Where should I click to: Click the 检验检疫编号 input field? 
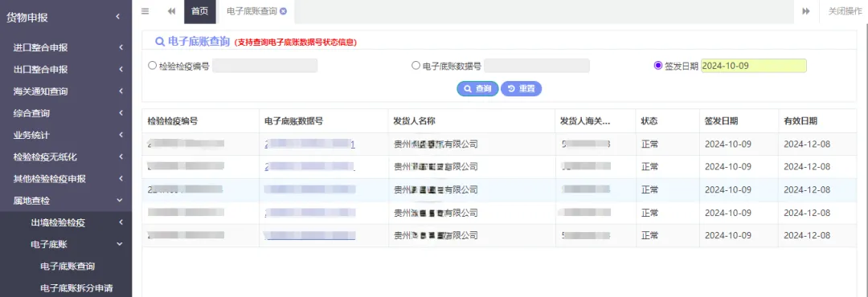click(x=265, y=66)
